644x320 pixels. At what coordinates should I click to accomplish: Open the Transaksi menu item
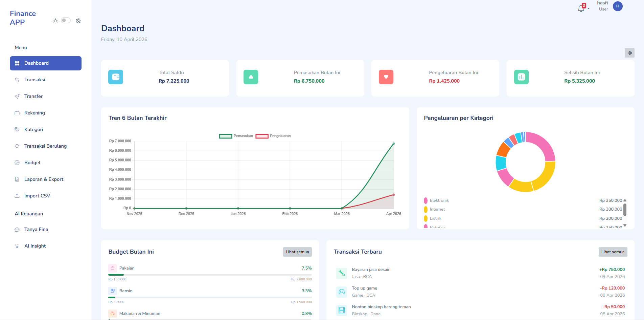[34, 80]
